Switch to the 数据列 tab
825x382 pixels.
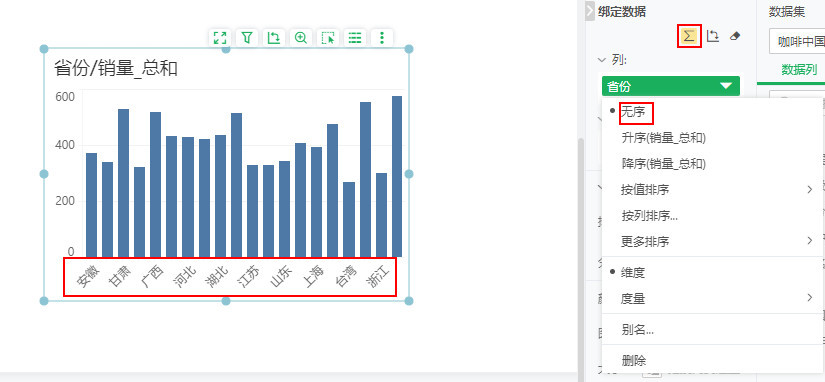799,69
